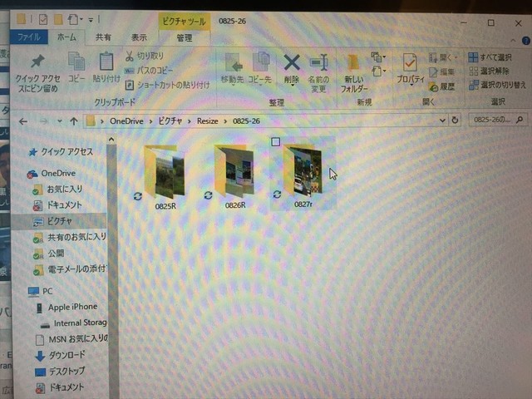Open 共有のお気に入り folder

70,237
